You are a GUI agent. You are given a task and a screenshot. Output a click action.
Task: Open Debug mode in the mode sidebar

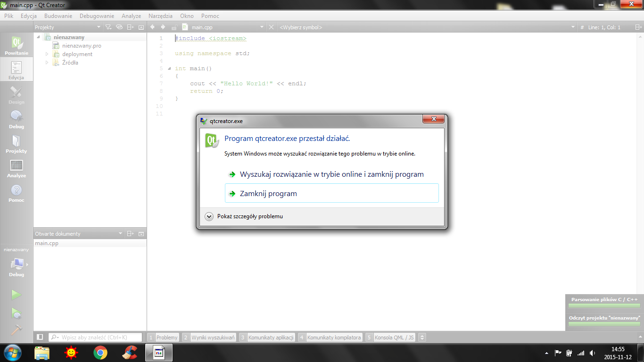(x=17, y=119)
